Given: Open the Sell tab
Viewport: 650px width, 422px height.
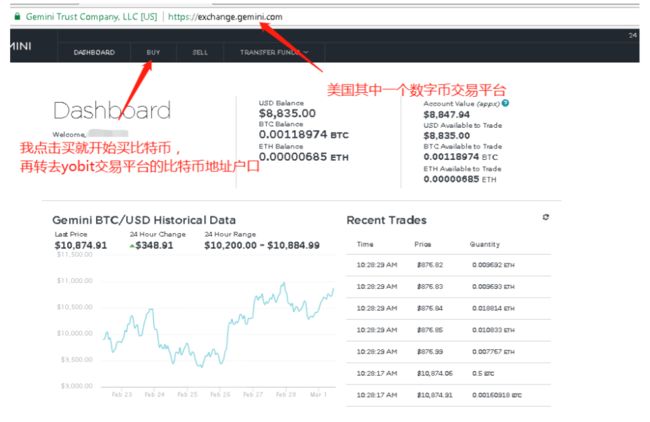Looking at the screenshot, I should pos(200,52).
